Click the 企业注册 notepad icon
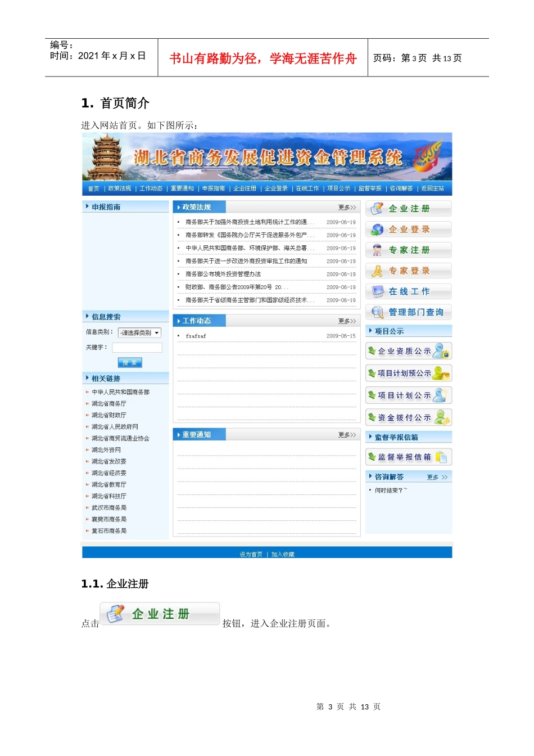The image size is (534, 756). pos(377,209)
